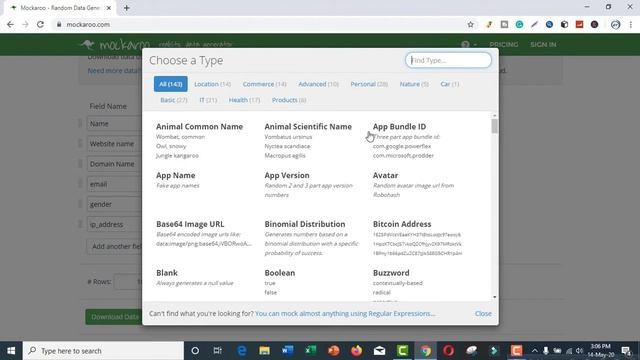The height and width of the screenshot is (360, 640).
Task: Click PRICING in the site header
Action: [504, 44]
